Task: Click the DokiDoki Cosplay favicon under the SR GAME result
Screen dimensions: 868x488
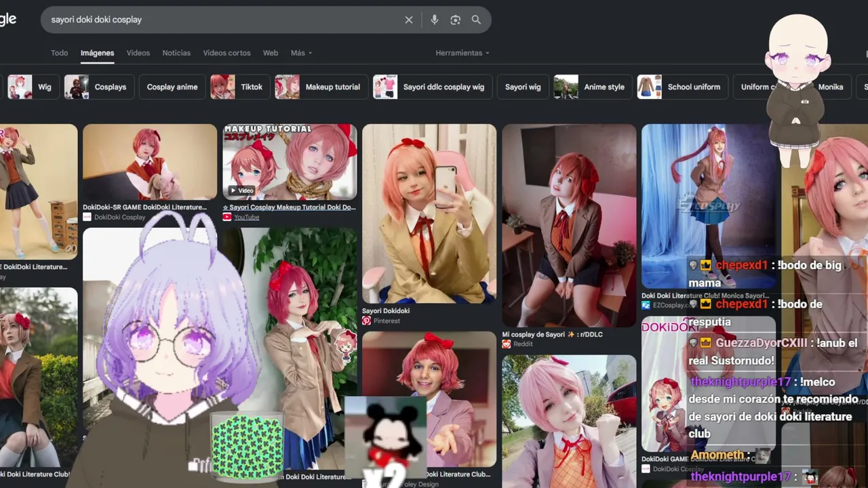Action: (87, 217)
